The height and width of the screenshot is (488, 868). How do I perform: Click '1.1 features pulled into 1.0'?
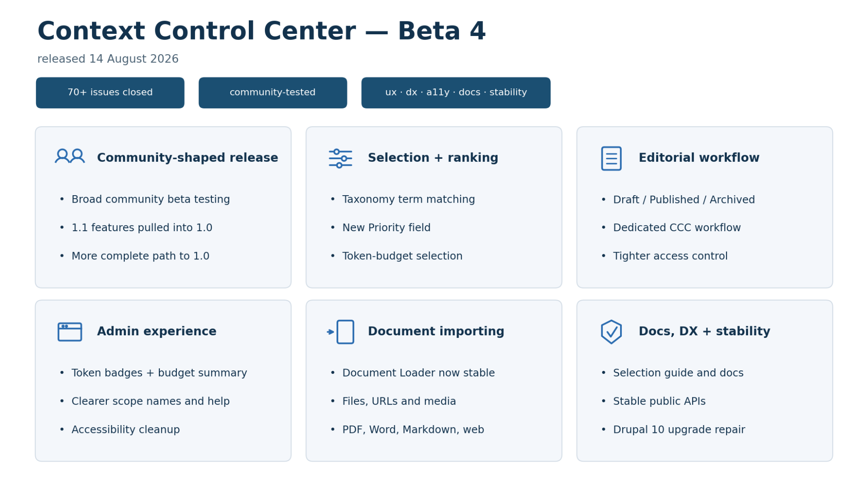pyautogui.click(x=142, y=228)
